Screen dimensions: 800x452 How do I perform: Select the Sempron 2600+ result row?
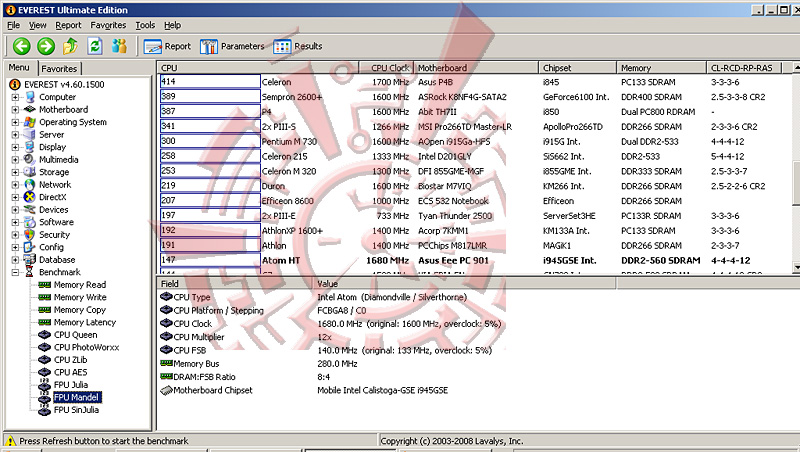(476, 97)
